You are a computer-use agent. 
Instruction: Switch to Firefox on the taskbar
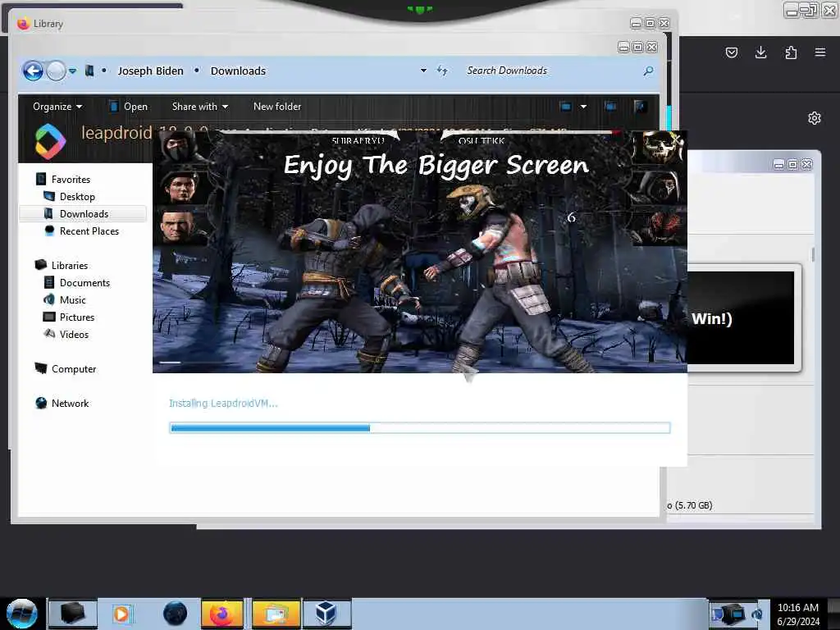[222, 614]
